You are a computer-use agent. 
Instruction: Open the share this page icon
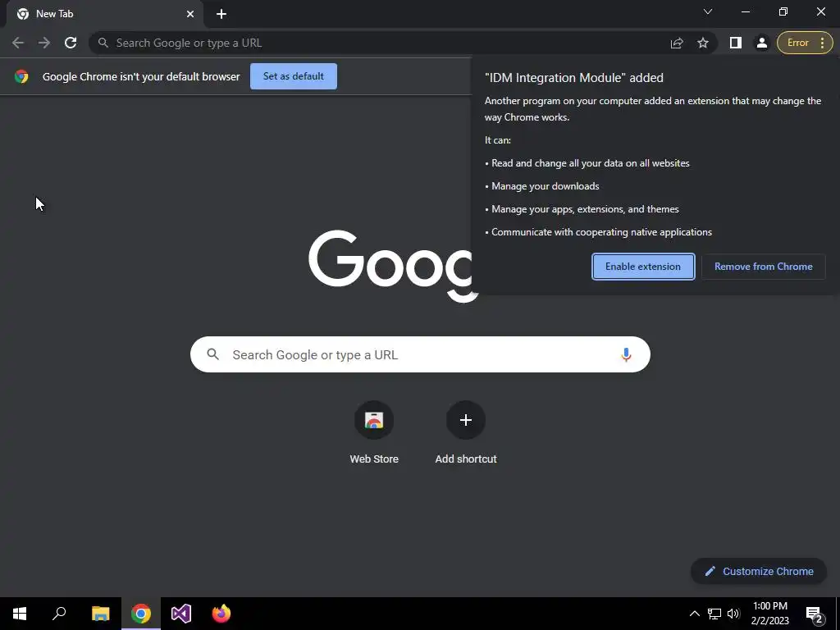tap(677, 43)
